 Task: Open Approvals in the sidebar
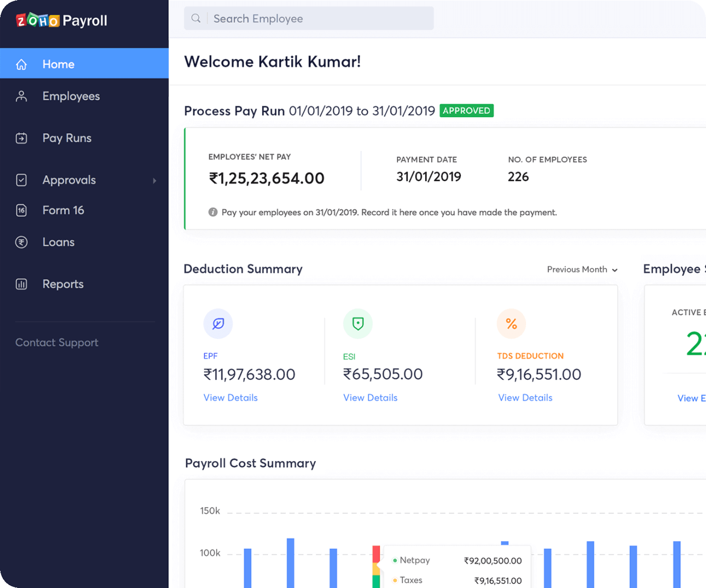pyautogui.click(x=69, y=180)
